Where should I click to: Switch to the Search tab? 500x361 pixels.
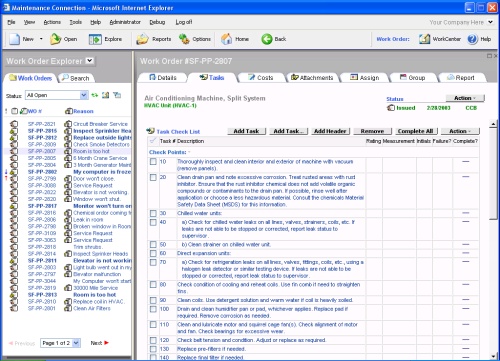76,78
